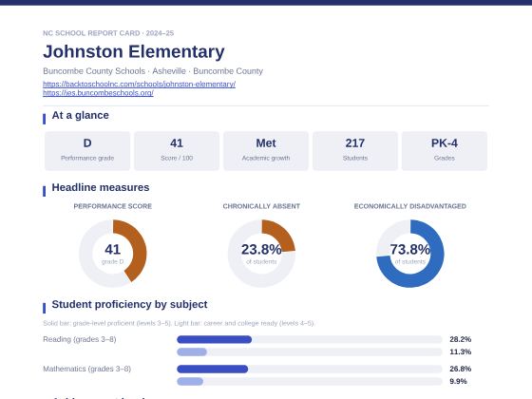Click the Performance Score donut chart

coord(113,254)
